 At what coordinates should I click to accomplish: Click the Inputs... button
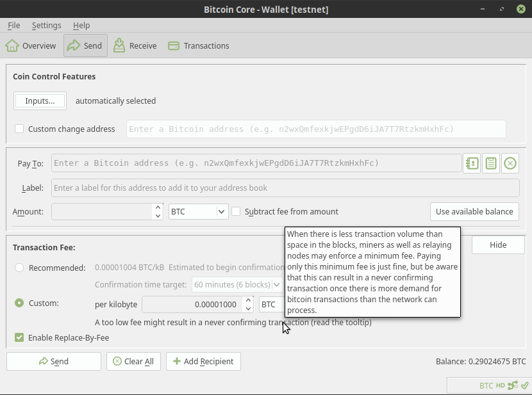(40, 101)
